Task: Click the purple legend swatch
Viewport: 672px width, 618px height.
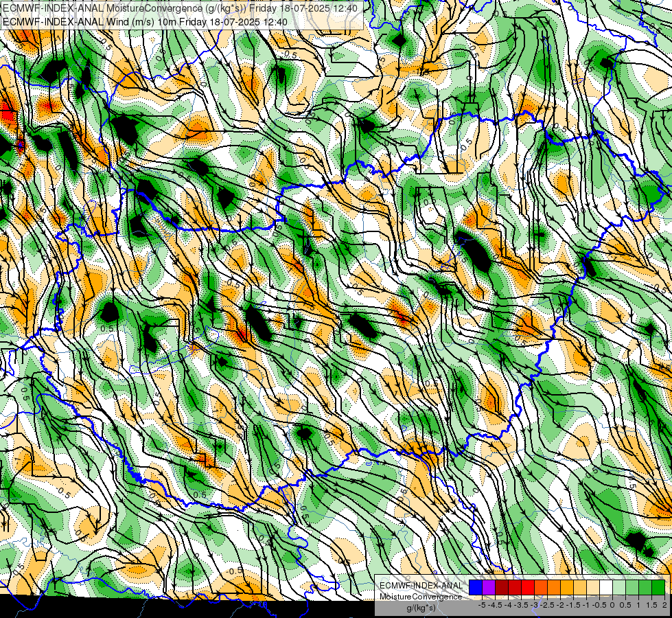Action: pyautogui.click(x=489, y=587)
